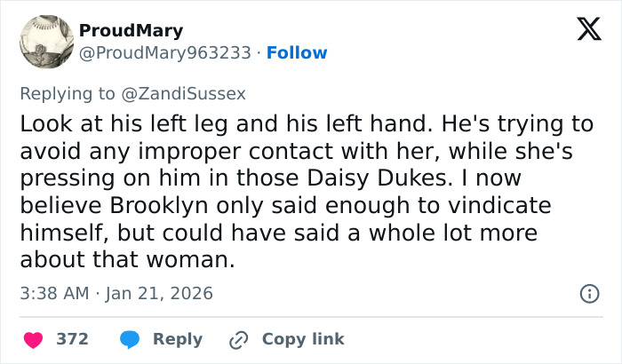Open the tweet info circle icon
Screen dimensions: 622x364
point(587,293)
